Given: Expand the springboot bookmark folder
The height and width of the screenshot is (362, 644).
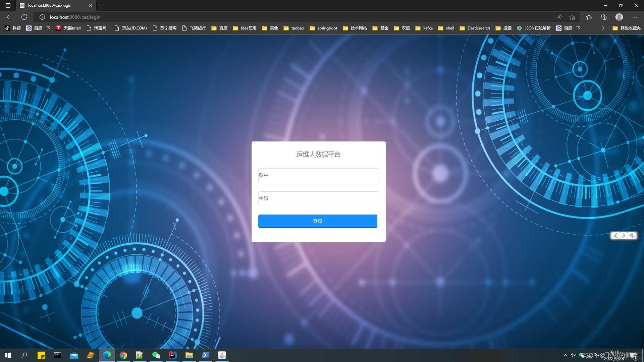Looking at the screenshot, I should click(x=323, y=28).
